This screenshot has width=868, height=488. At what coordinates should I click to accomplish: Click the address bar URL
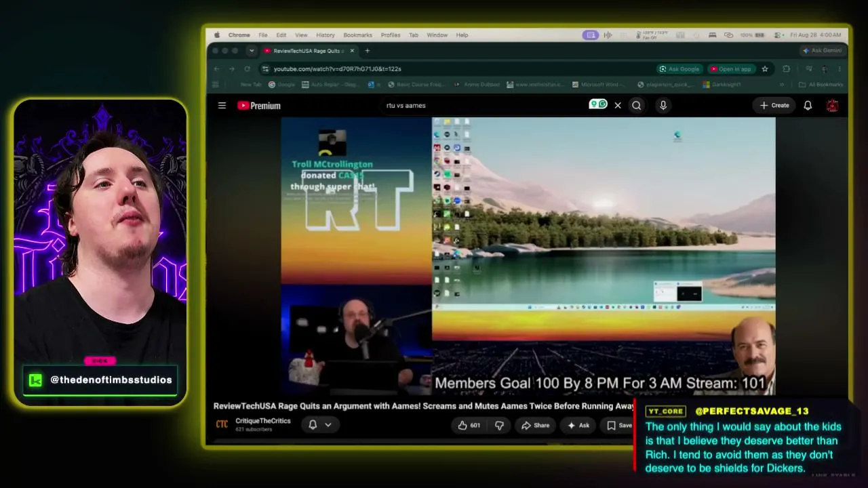point(338,68)
